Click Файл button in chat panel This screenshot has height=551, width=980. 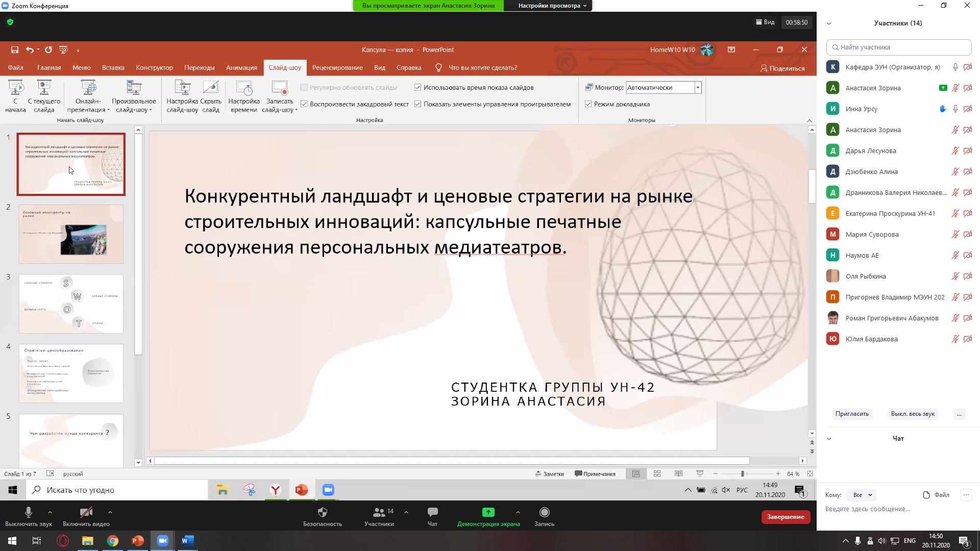[x=936, y=495]
